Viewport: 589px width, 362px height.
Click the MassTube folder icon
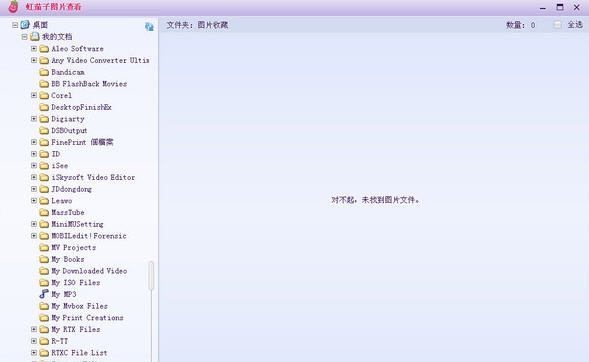pyautogui.click(x=44, y=212)
